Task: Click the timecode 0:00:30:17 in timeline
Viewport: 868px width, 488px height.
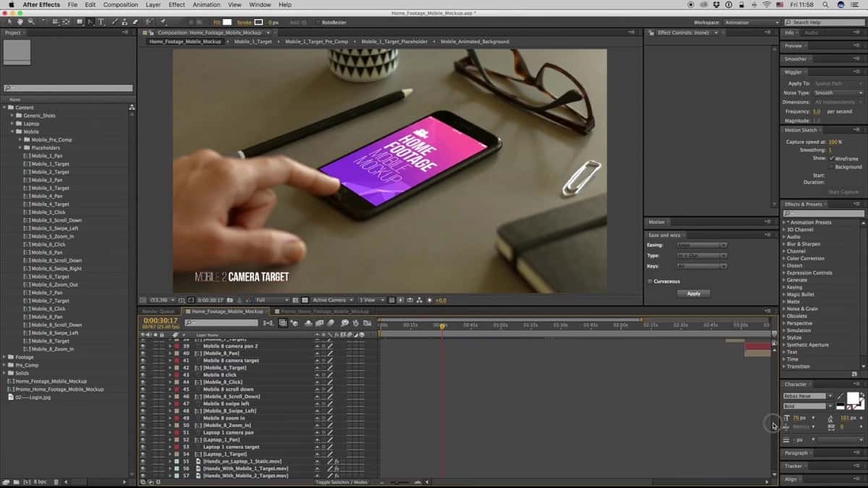Action: [x=160, y=320]
